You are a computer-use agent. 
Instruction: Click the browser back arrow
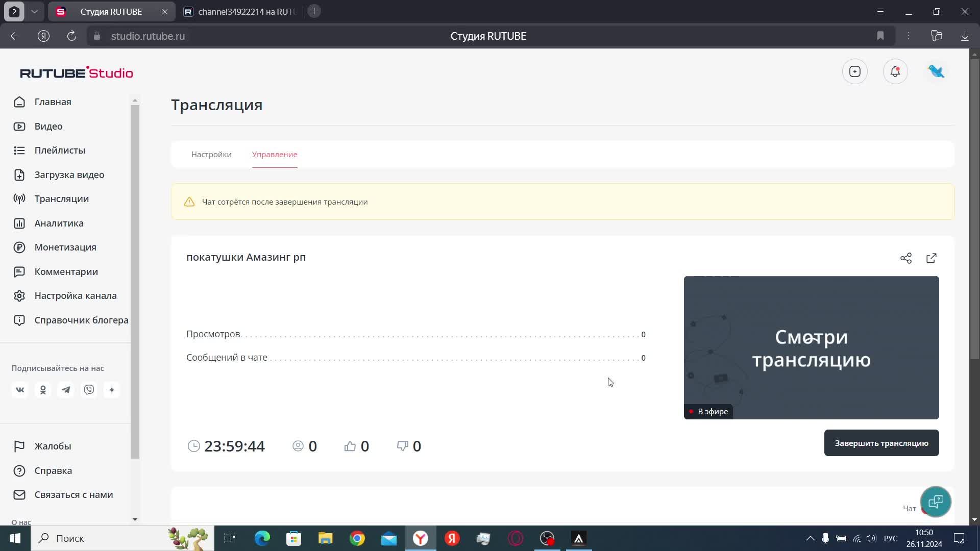(x=15, y=36)
